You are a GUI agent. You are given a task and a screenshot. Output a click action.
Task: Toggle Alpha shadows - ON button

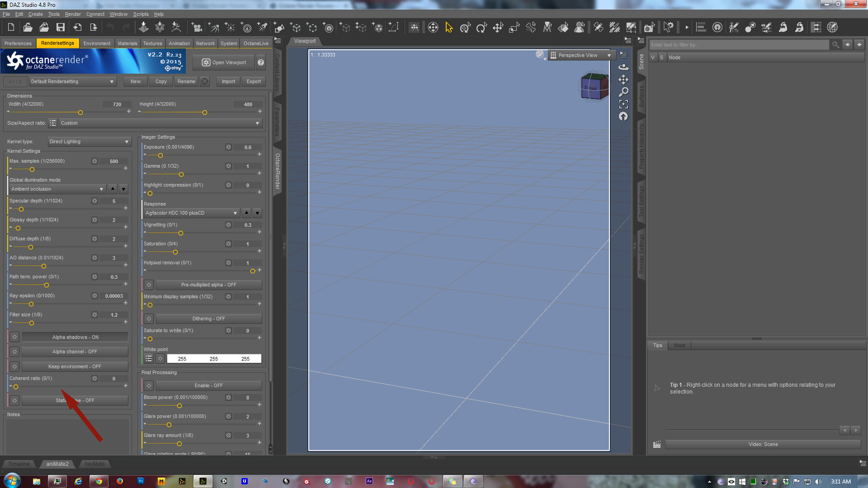tap(75, 337)
